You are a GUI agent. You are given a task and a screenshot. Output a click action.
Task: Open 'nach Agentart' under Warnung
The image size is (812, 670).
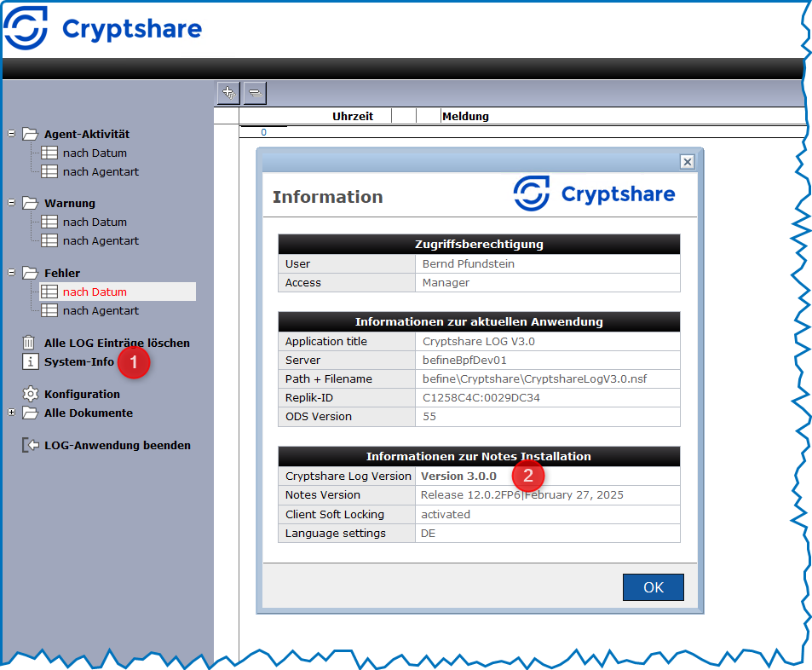point(101,240)
